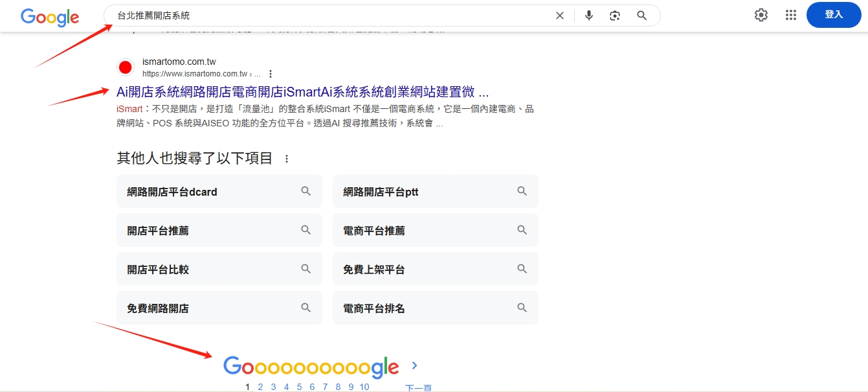This screenshot has height=392, width=868.
Task: Go to results page 7
Action: click(325, 387)
